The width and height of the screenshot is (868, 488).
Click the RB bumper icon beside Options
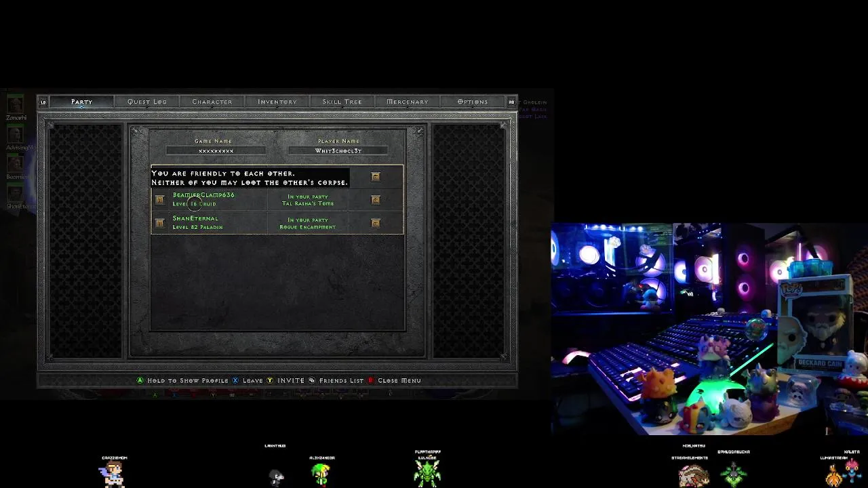point(511,102)
